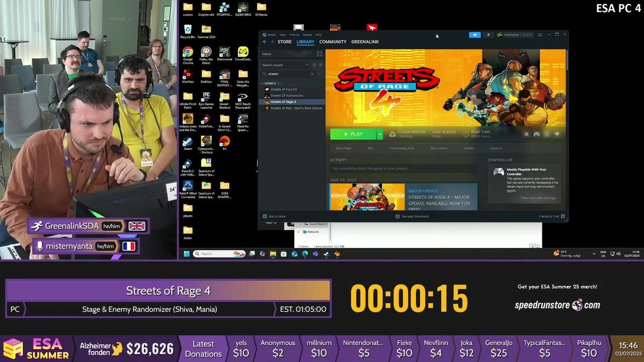Open Google Chrome desktop shortcut
Screen dimensions: 644x362
point(188,56)
